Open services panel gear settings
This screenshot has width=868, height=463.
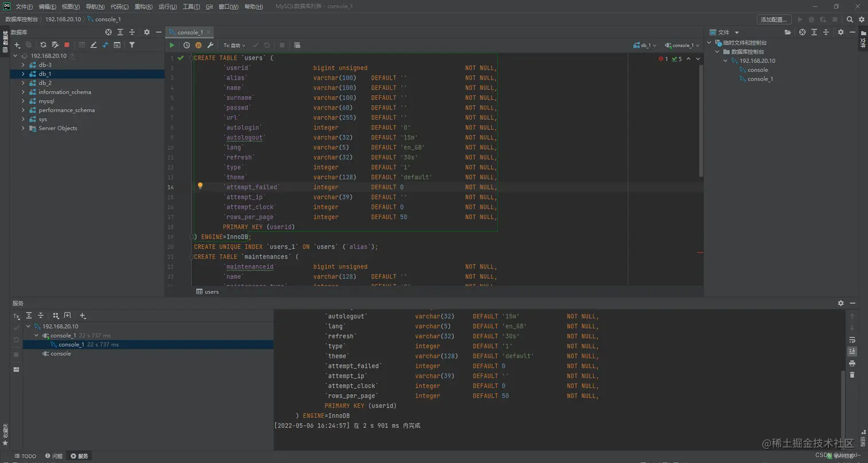[x=840, y=303]
